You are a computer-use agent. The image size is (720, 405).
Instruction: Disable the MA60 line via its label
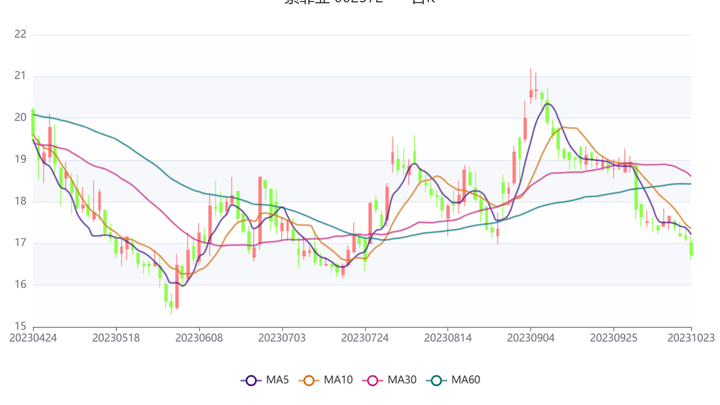(x=465, y=380)
